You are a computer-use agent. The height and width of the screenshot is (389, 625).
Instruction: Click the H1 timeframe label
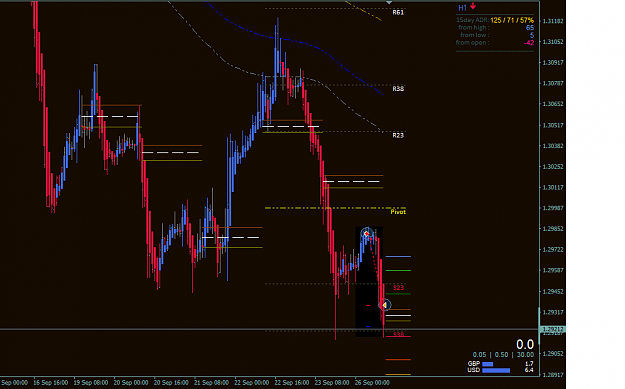[x=462, y=8]
